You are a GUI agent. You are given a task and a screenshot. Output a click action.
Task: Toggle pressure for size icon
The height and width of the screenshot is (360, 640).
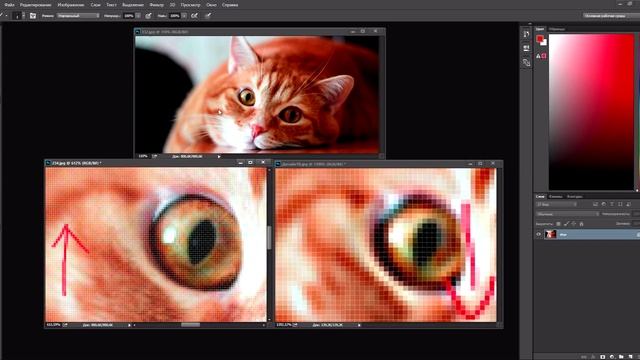click(208, 16)
